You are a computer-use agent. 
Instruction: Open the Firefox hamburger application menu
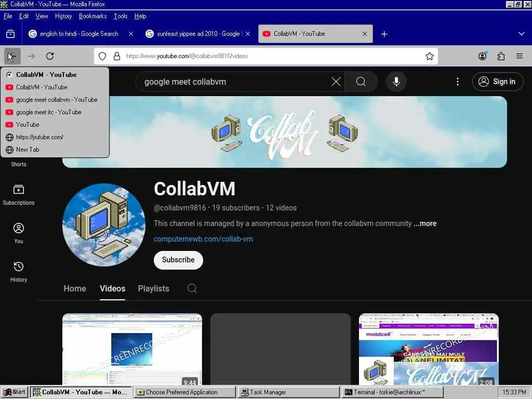pos(520,56)
